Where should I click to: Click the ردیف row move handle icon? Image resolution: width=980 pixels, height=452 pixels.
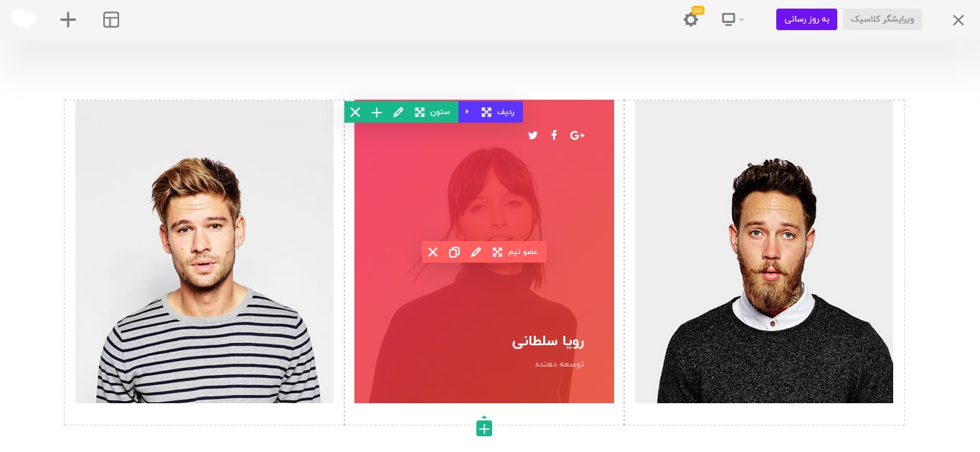[x=486, y=112]
